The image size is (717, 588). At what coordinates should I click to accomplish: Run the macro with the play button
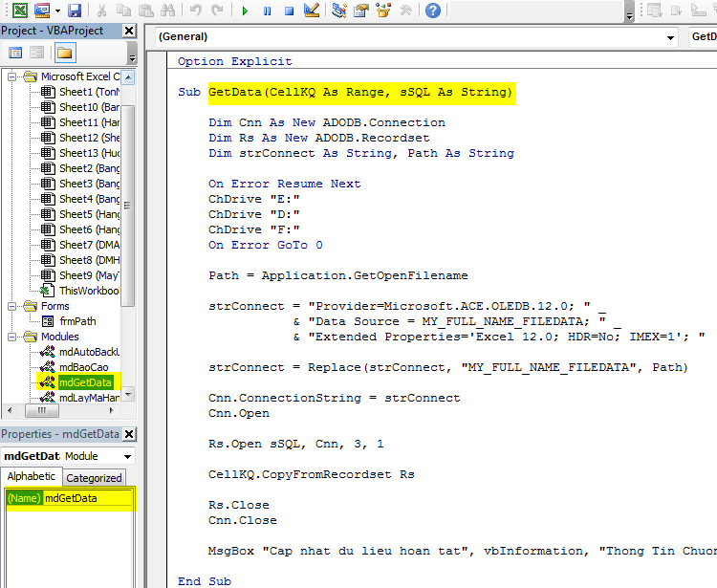click(x=245, y=11)
